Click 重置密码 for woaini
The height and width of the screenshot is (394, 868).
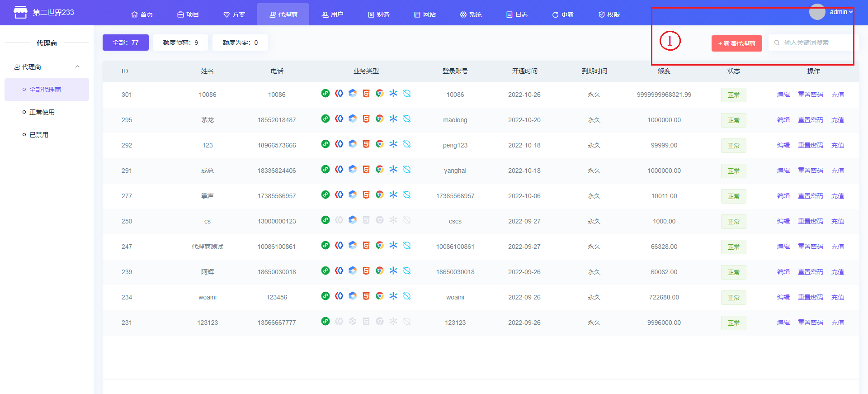[811, 297]
